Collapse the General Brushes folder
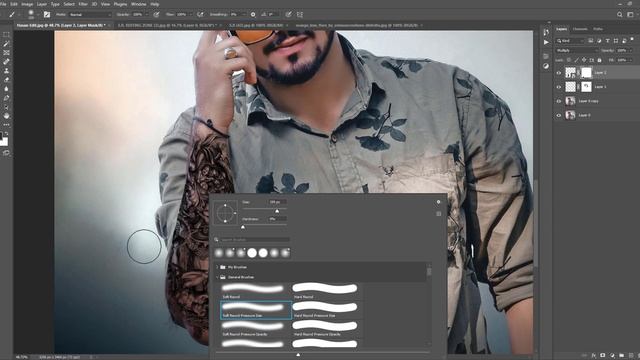 (217, 277)
